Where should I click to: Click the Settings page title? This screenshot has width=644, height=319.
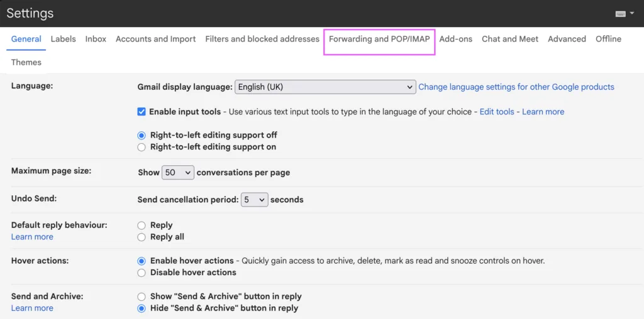coord(30,14)
